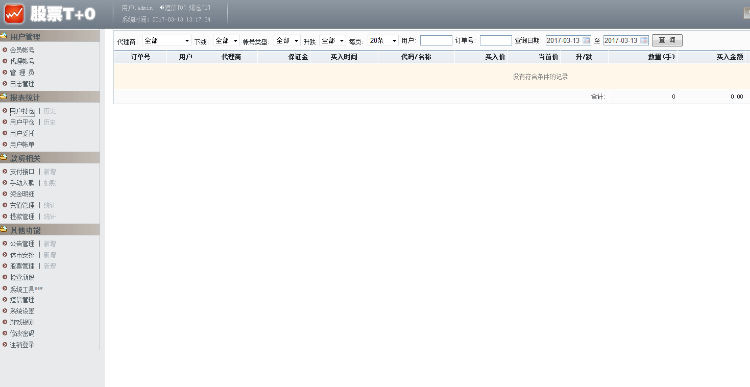
Task: Click the red bullet icon beside 会员账号
Action: 5,50
